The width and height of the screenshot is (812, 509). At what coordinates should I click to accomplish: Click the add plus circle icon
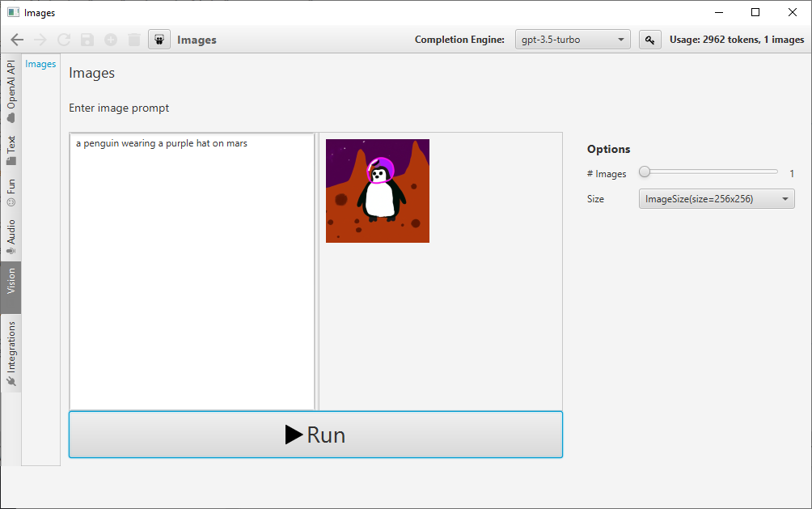pos(110,40)
